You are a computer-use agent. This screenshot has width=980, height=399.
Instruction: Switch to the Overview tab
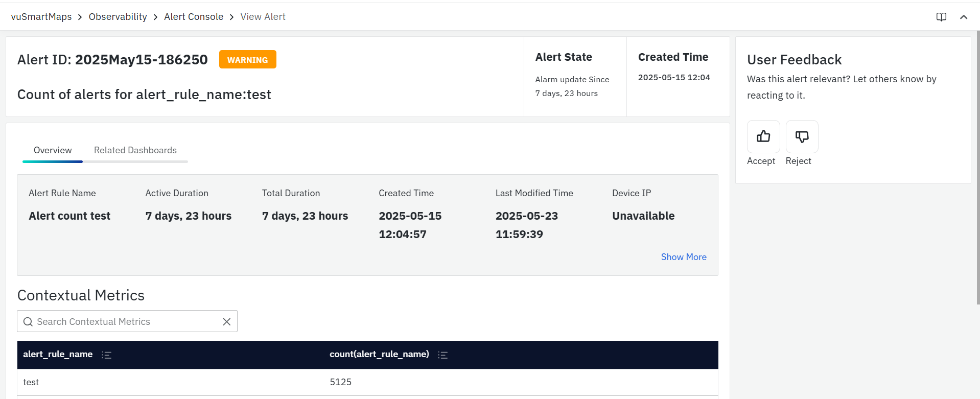(x=53, y=150)
